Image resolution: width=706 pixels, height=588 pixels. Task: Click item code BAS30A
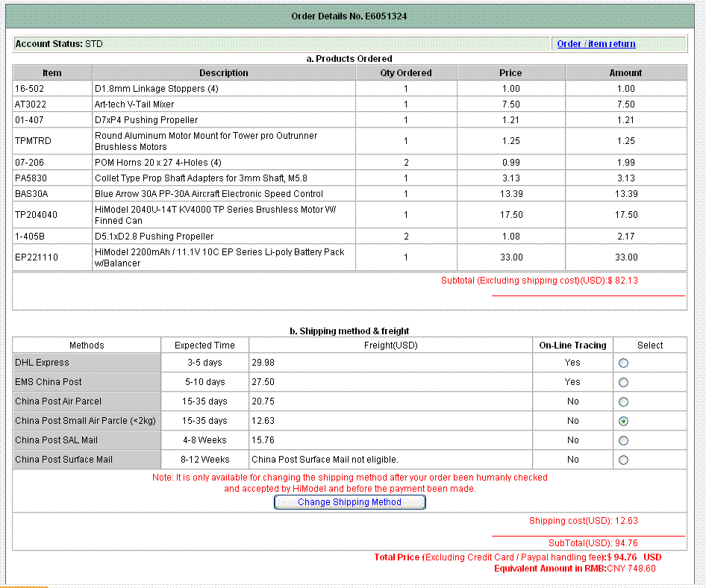click(31, 194)
